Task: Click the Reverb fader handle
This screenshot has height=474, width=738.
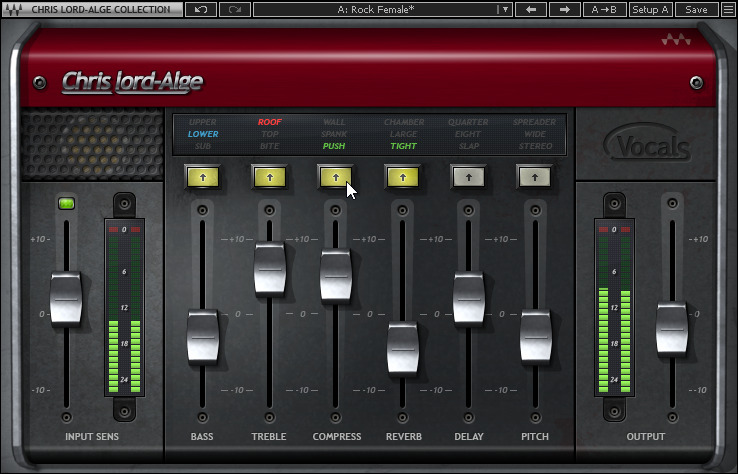Action: tap(403, 348)
